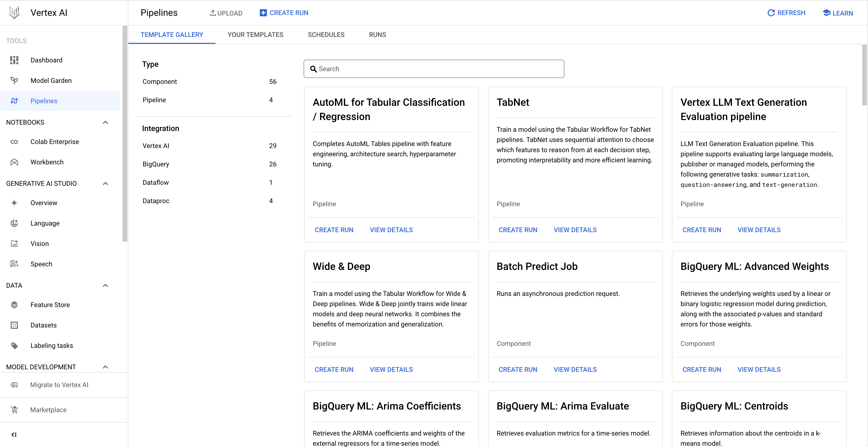The image size is (868, 447).
Task: Select Pipeline type filter
Action: pos(154,100)
